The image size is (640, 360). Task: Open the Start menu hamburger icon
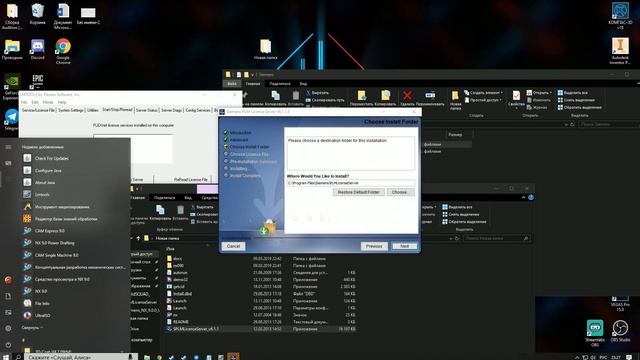(8, 147)
